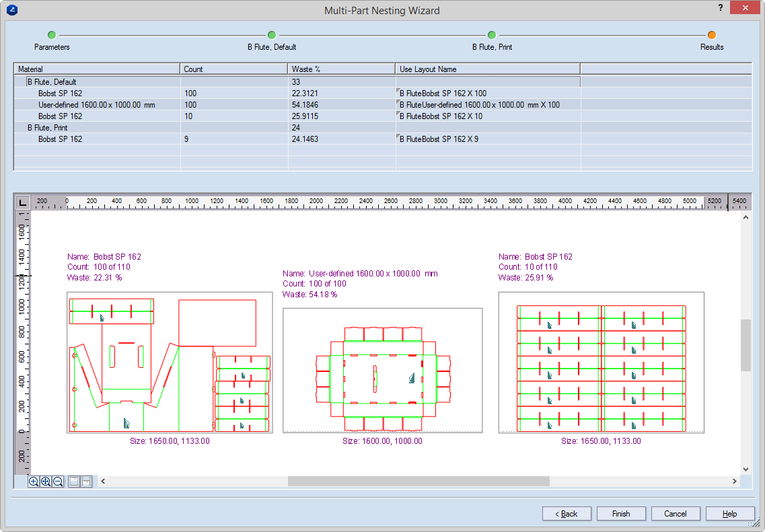Click the ruler origin corner icon

pos(22,202)
